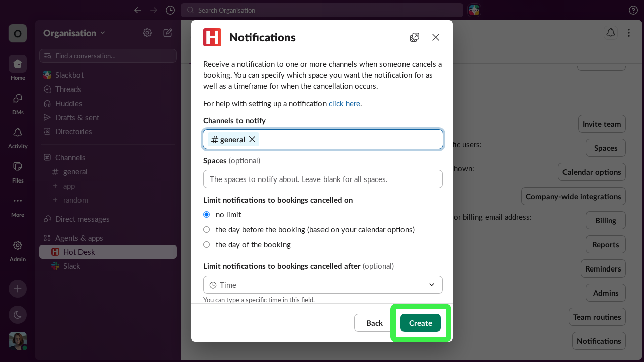The width and height of the screenshot is (644, 362).
Task: Open the Time dropdown
Action: pos(323,285)
